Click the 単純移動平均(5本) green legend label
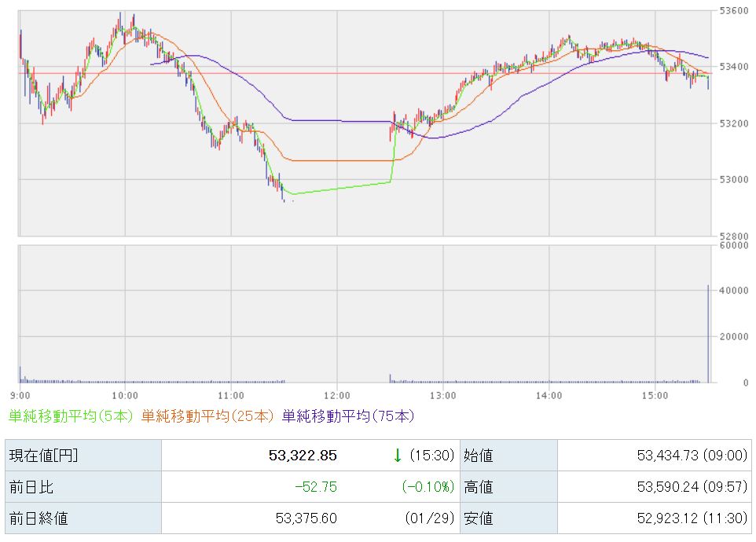The height and width of the screenshot is (542, 756). click(71, 416)
